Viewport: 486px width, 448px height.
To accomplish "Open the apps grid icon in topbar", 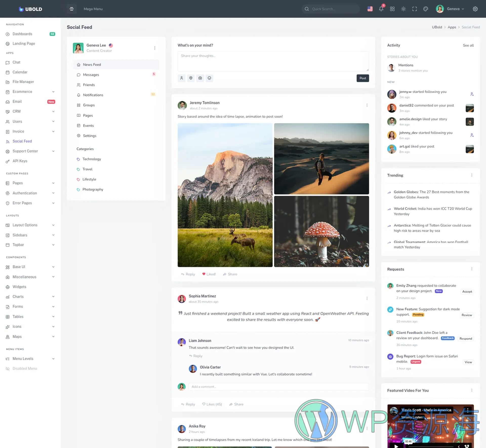I will (392, 9).
